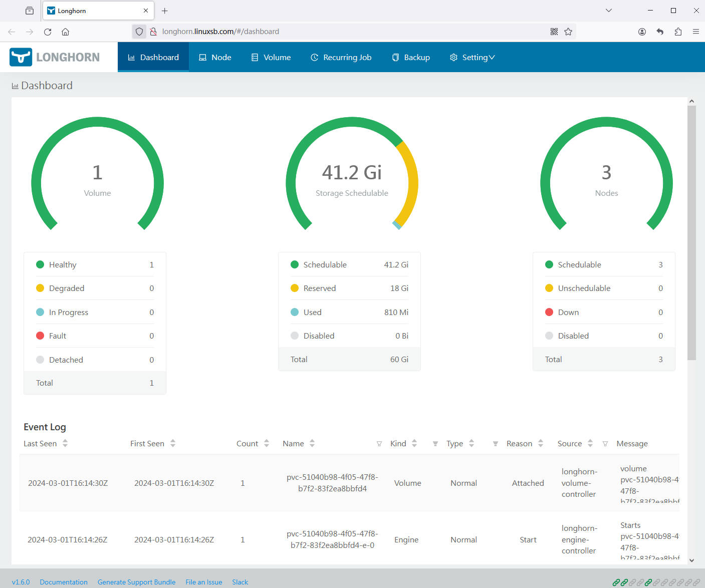Open the Documentation link in footer

64,582
